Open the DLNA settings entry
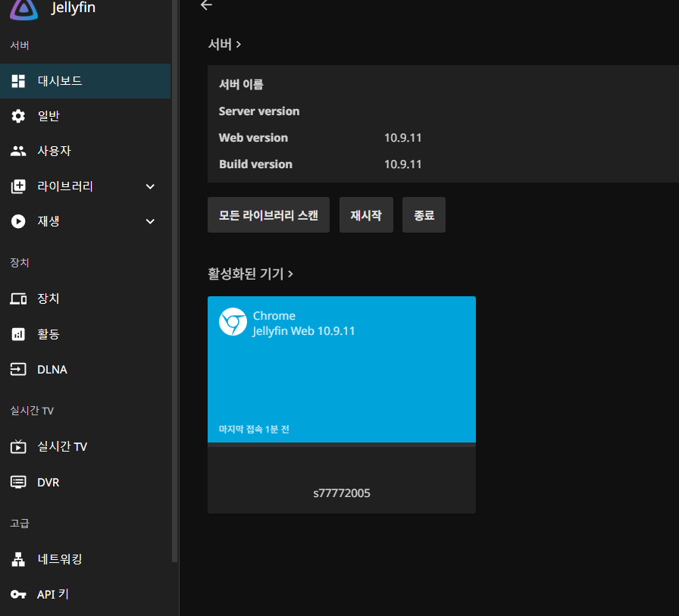This screenshot has width=679, height=616. click(86, 369)
